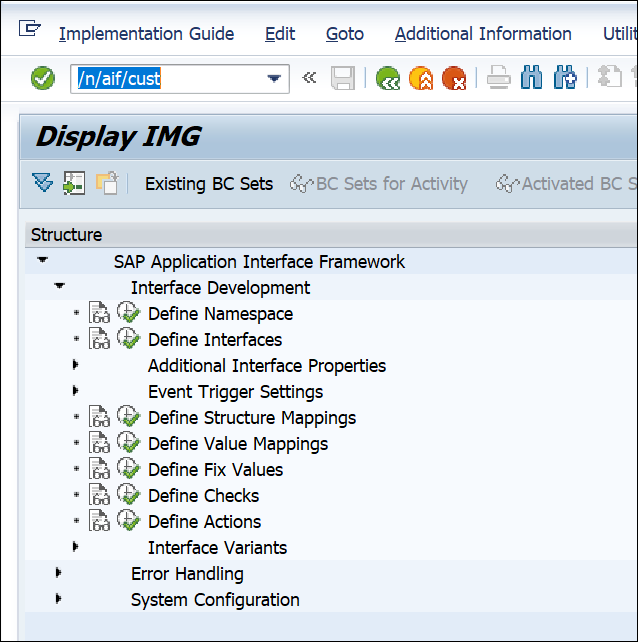Collapse SAP Application Interface Framework node

43,259
